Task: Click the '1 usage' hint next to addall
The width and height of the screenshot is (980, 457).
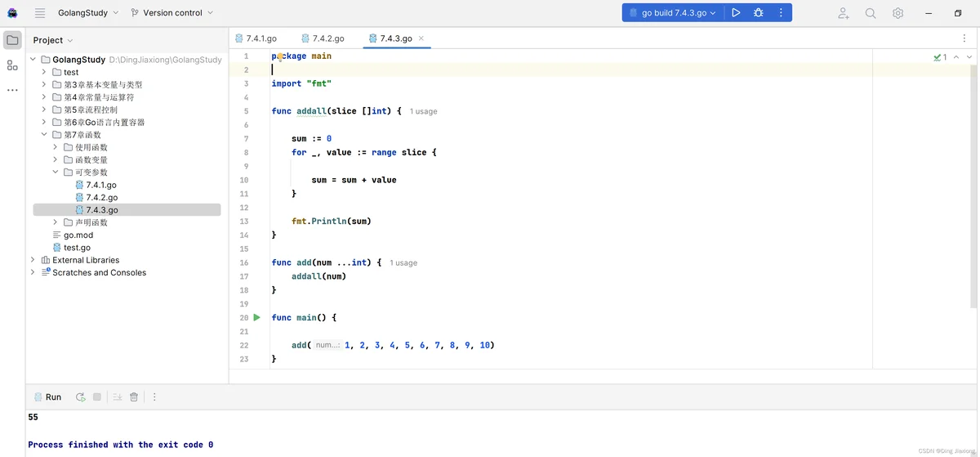Action: point(423,111)
